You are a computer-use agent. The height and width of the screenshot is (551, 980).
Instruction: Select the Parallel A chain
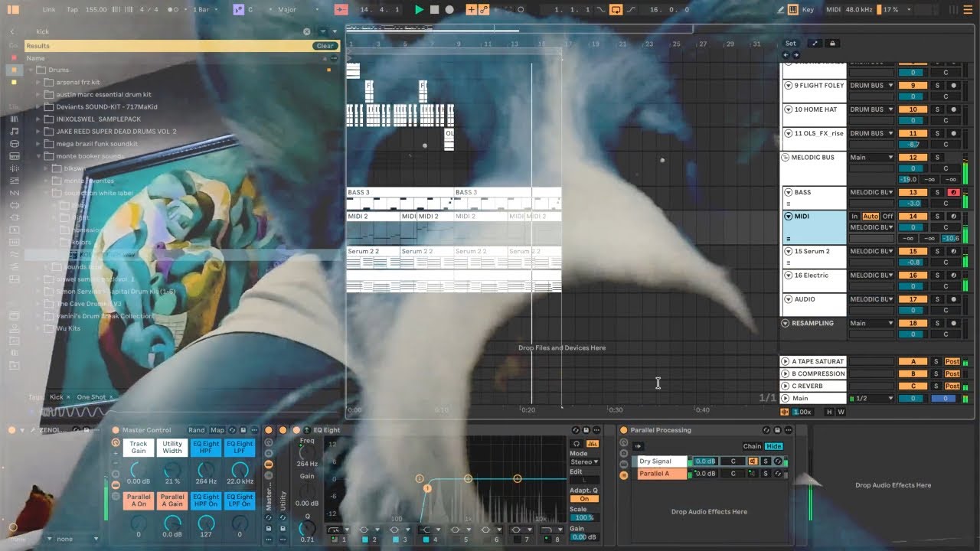tap(661, 474)
